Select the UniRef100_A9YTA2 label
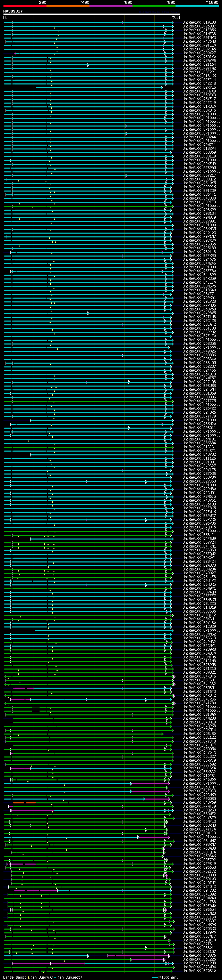The width and height of the screenshot is (222, 980). (199, 68)
